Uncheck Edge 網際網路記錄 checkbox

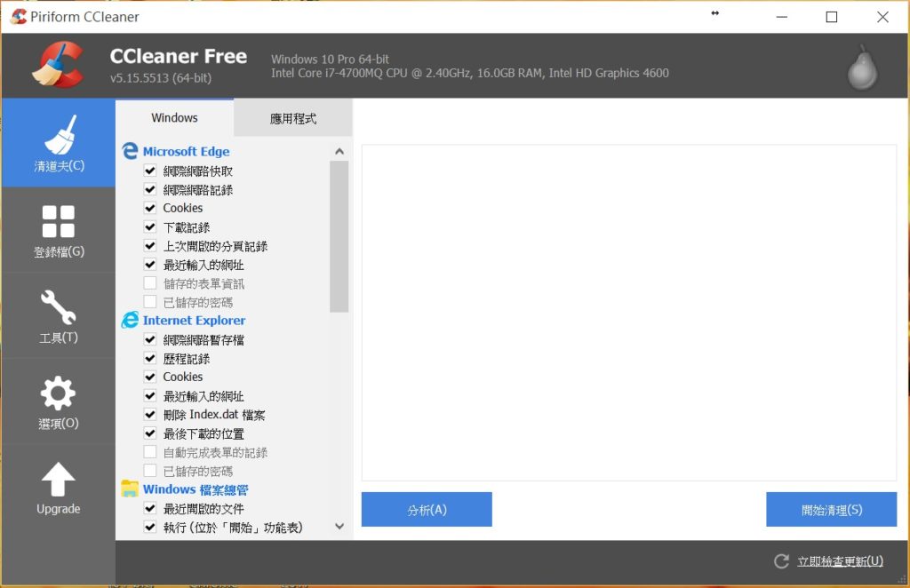pyautogui.click(x=149, y=189)
